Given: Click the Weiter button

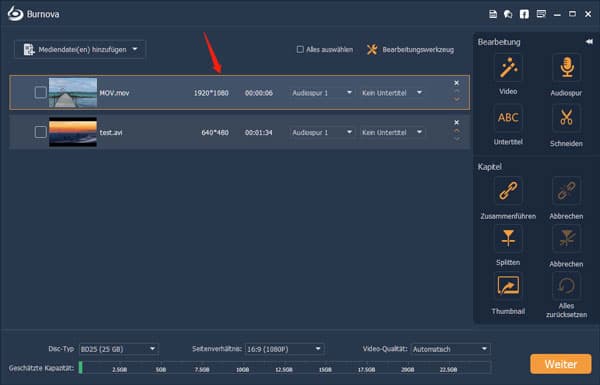Looking at the screenshot, I should (561, 364).
